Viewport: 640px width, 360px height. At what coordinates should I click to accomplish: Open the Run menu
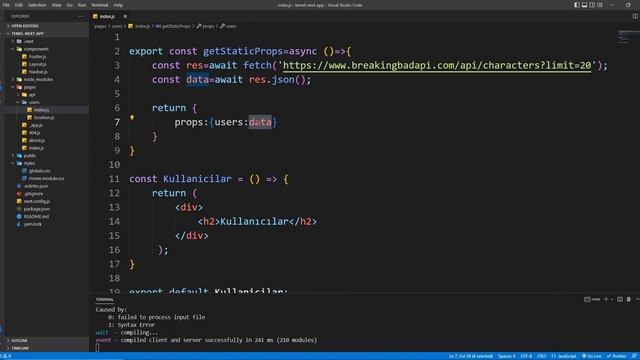tap(82, 5)
